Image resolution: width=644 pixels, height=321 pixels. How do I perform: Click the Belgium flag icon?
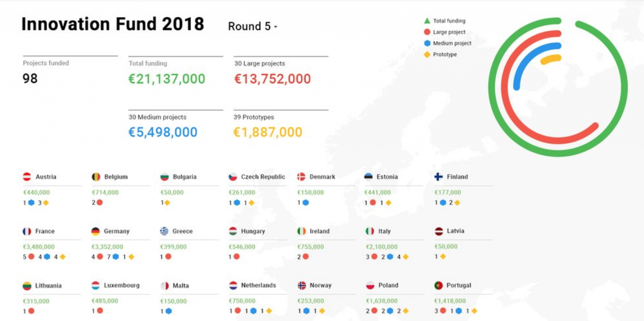96,177
